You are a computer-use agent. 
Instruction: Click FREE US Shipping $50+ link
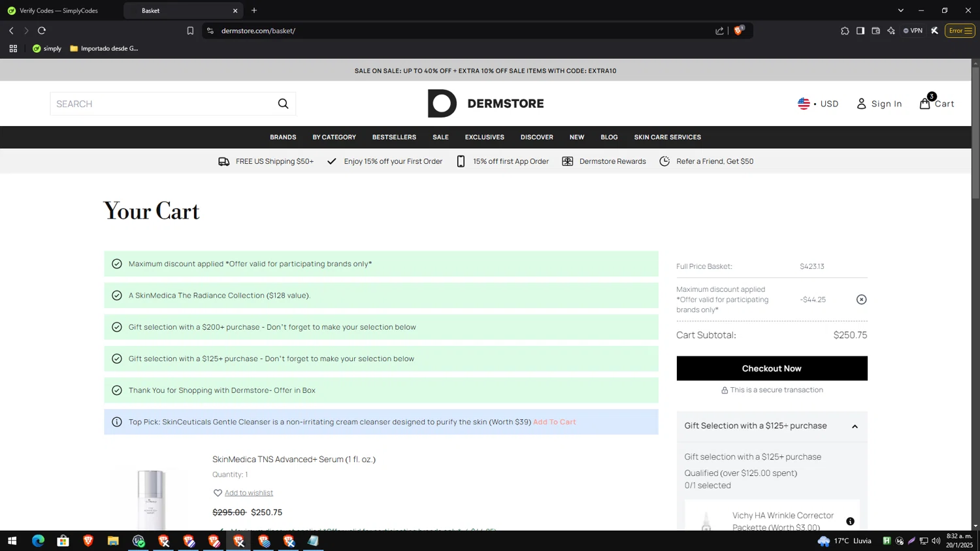[266, 161]
